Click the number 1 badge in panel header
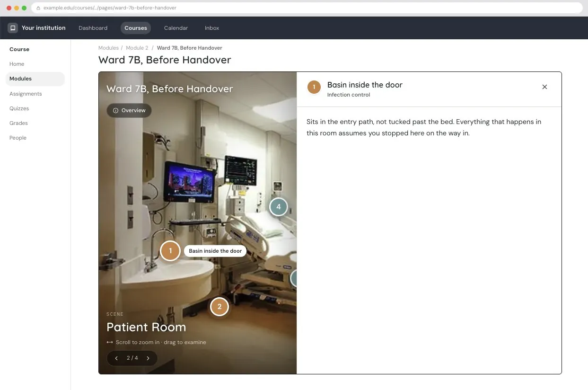The image size is (588, 390). pos(314,87)
